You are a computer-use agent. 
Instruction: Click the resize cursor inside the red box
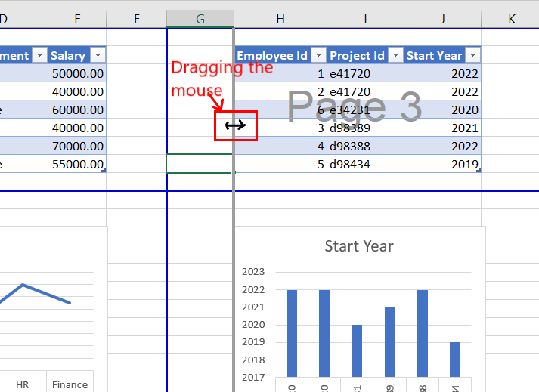[235, 125]
